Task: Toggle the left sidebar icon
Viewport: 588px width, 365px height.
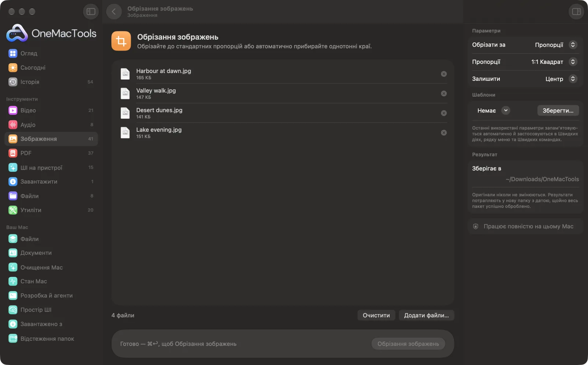Action: [x=91, y=11]
